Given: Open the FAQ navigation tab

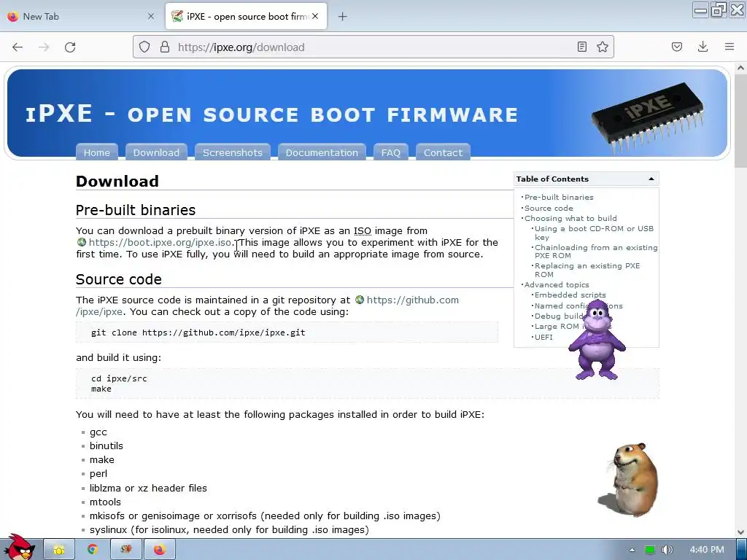Looking at the screenshot, I should click(x=391, y=152).
